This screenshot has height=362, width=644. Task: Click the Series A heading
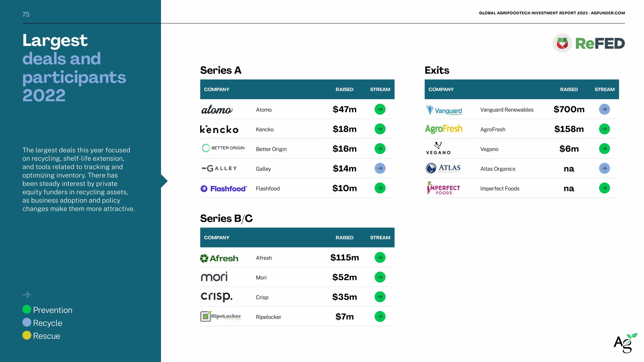(x=221, y=70)
